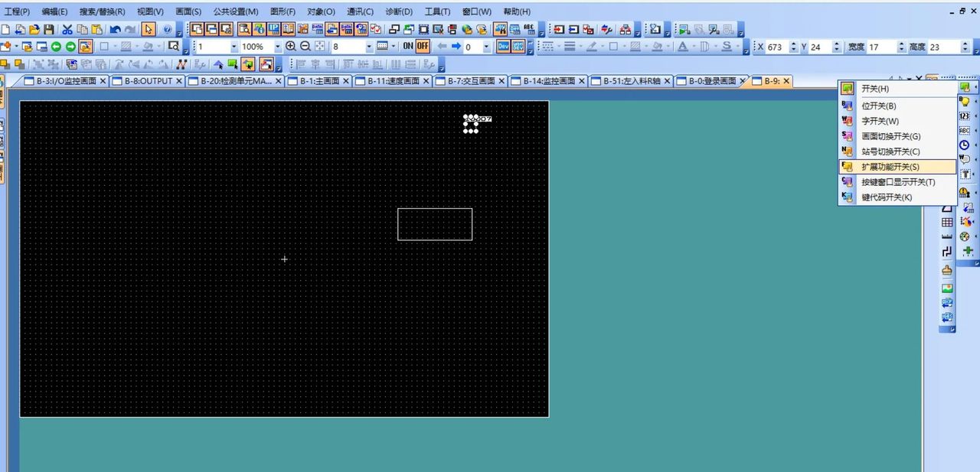Choose 位开关(B) from switch menu

pos(897,106)
